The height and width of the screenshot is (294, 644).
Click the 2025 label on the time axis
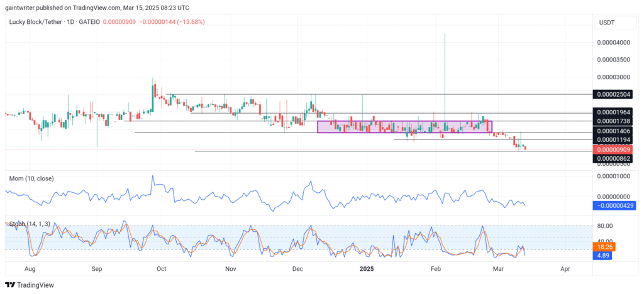[x=367, y=269]
